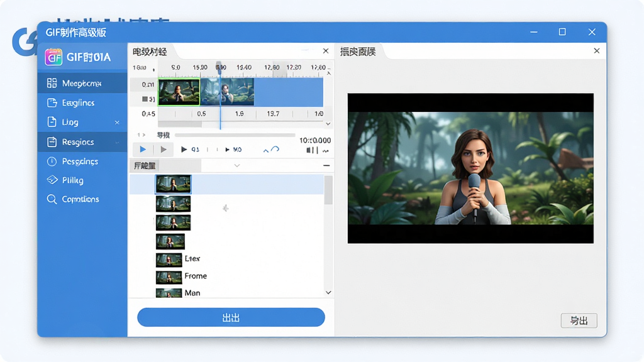This screenshot has height=362, width=644.
Task: Click the large blue 出出 export button
Action: (x=231, y=317)
